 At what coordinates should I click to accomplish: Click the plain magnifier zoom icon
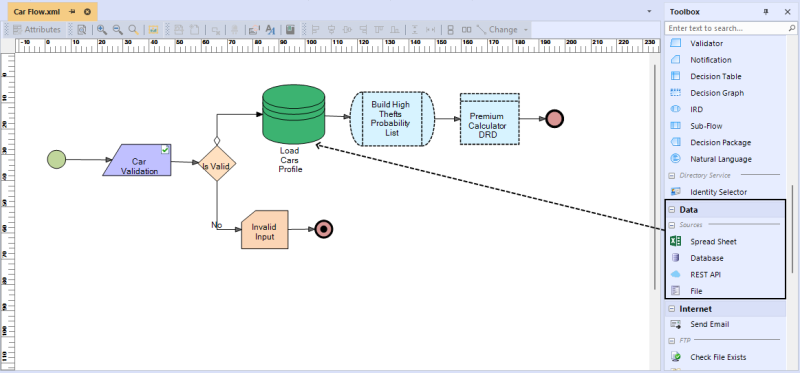point(134,30)
